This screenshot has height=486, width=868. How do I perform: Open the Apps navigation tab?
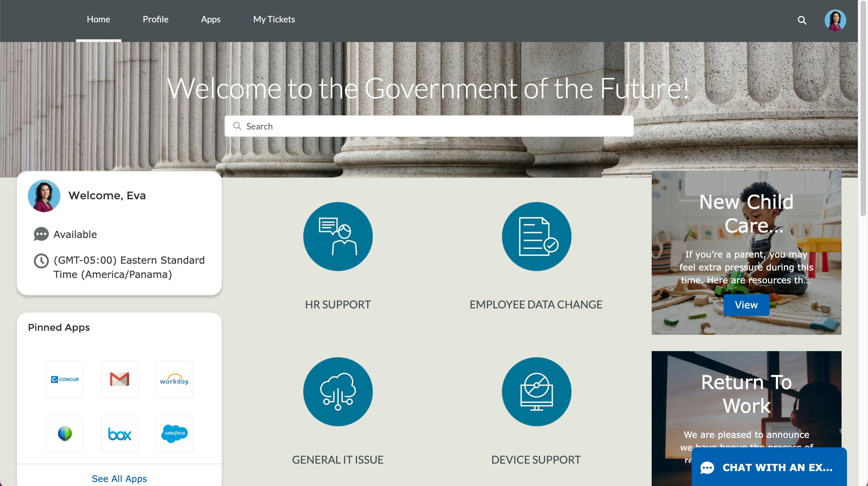(211, 19)
